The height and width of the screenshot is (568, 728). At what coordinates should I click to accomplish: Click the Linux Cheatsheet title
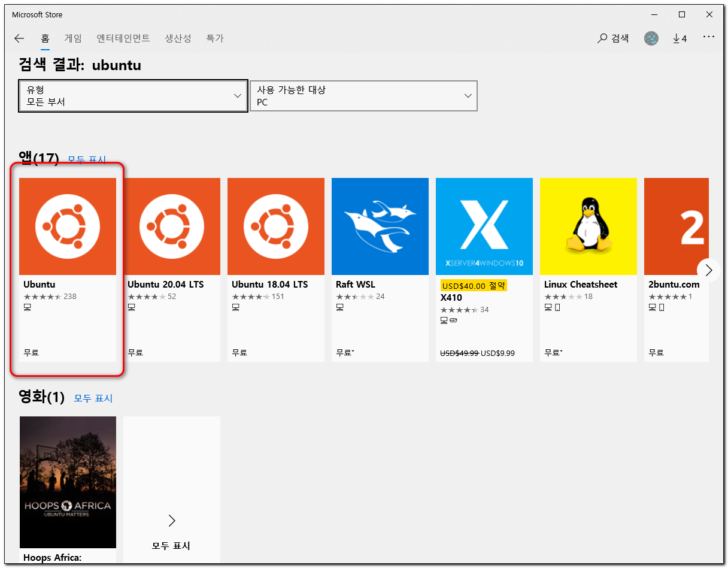coord(581,285)
